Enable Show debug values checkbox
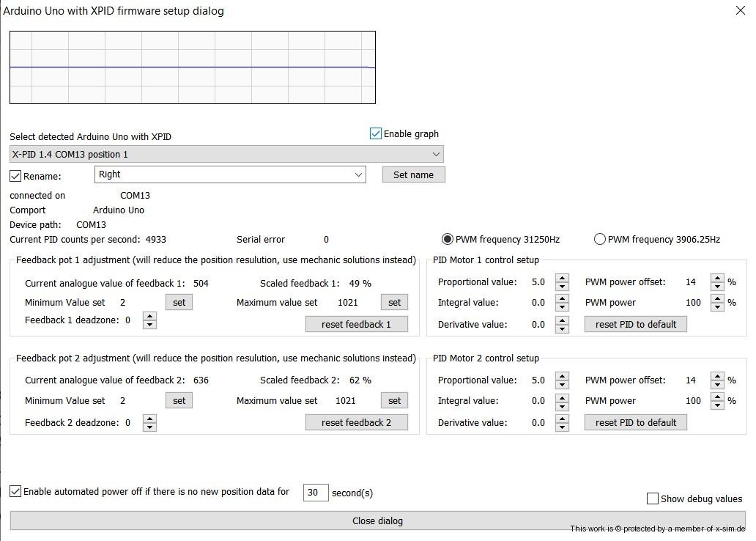Image resolution: width=756 pixels, height=541 pixels. coord(653,498)
